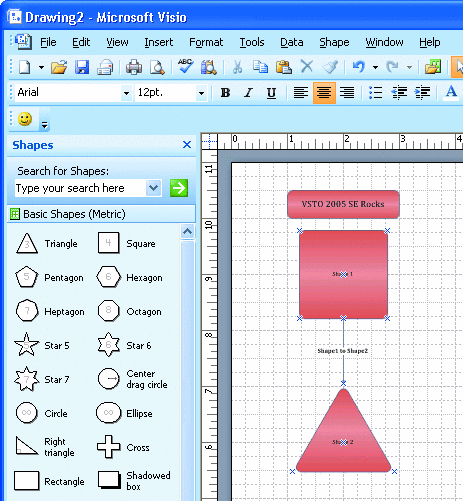Screen dimensions: 463x501
Task: Open the Format menu
Action: (206, 42)
